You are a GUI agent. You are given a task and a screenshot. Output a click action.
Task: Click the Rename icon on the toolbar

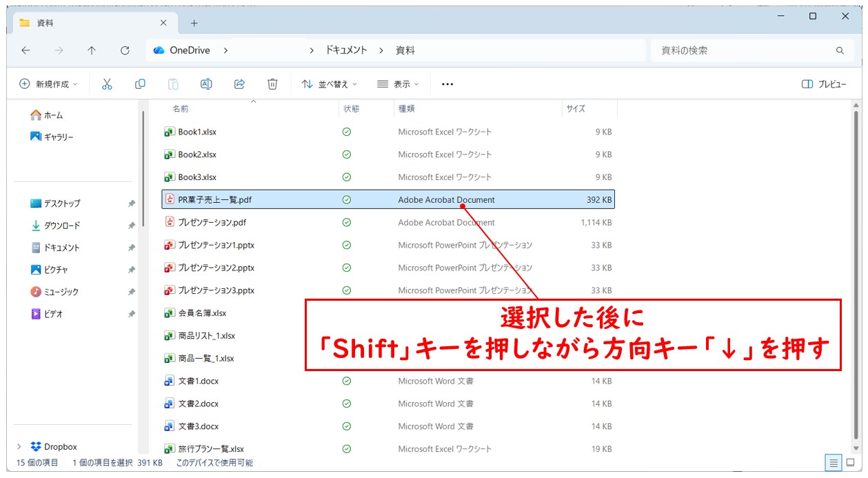206,83
